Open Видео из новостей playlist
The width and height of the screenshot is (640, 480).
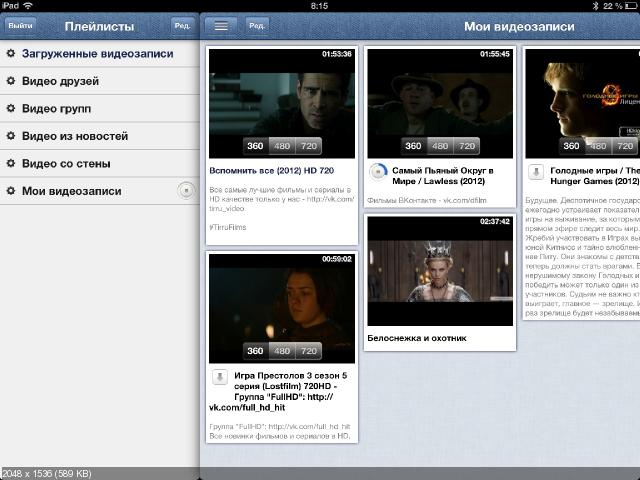(x=100, y=136)
